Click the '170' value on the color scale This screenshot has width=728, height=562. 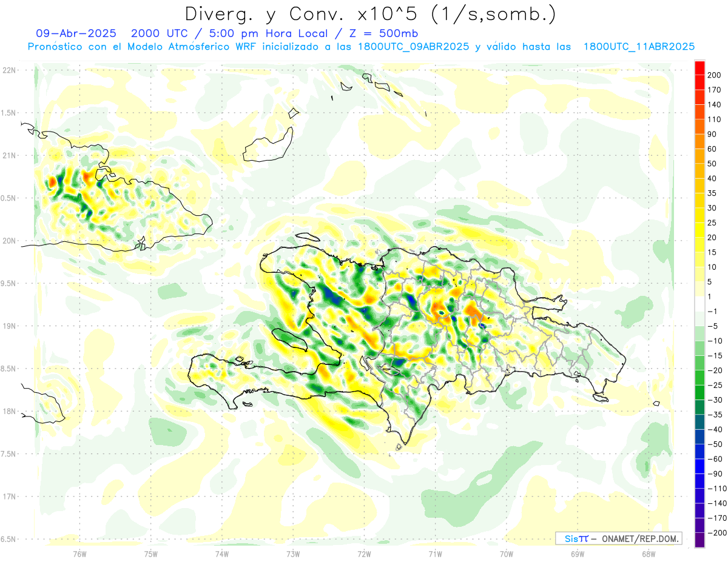[715, 90]
